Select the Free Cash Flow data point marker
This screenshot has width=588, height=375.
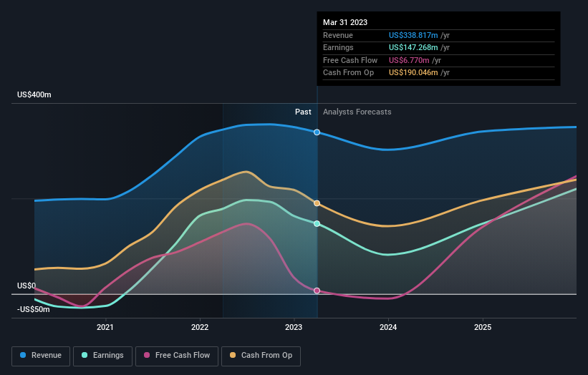[x=317, y=291]
